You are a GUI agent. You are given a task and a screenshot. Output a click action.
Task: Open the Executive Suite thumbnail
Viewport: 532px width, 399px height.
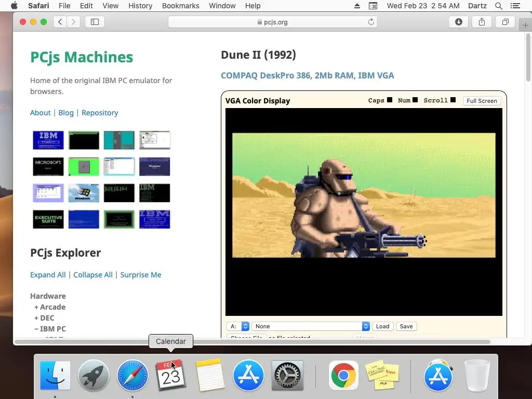coord(48,219)
